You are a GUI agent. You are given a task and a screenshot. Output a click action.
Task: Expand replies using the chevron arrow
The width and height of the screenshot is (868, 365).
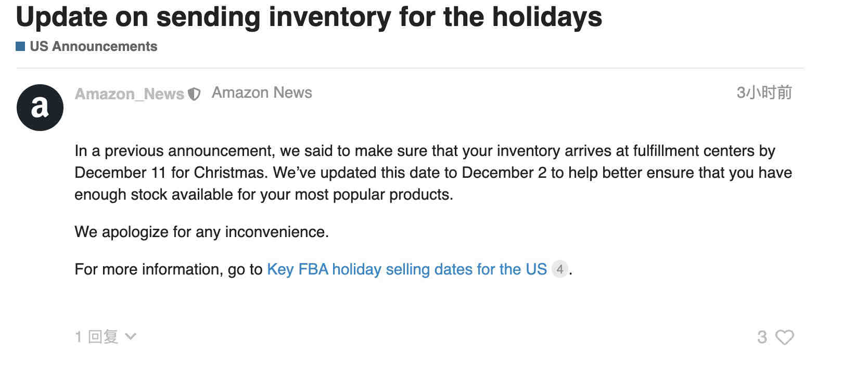(131, 336)
